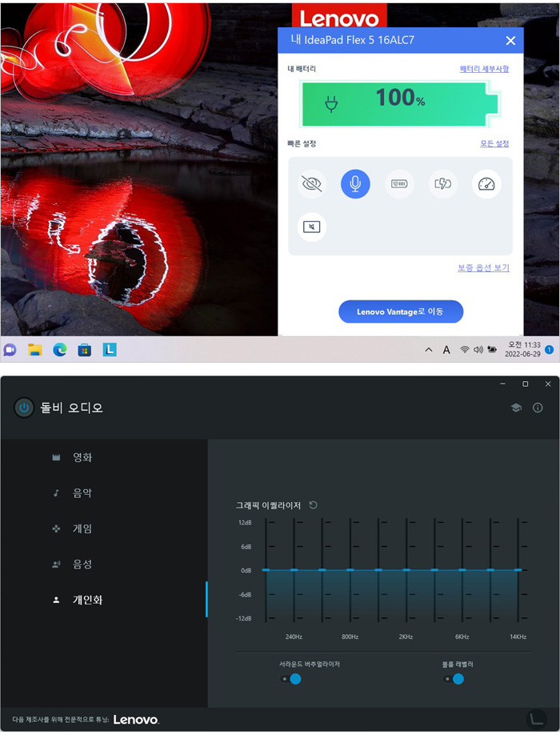Image resolution: width=560 pixels, height=735 pixels.
Task: Open the 모든 설정 link
Action: pyautogui.click(x=494, y=143)
